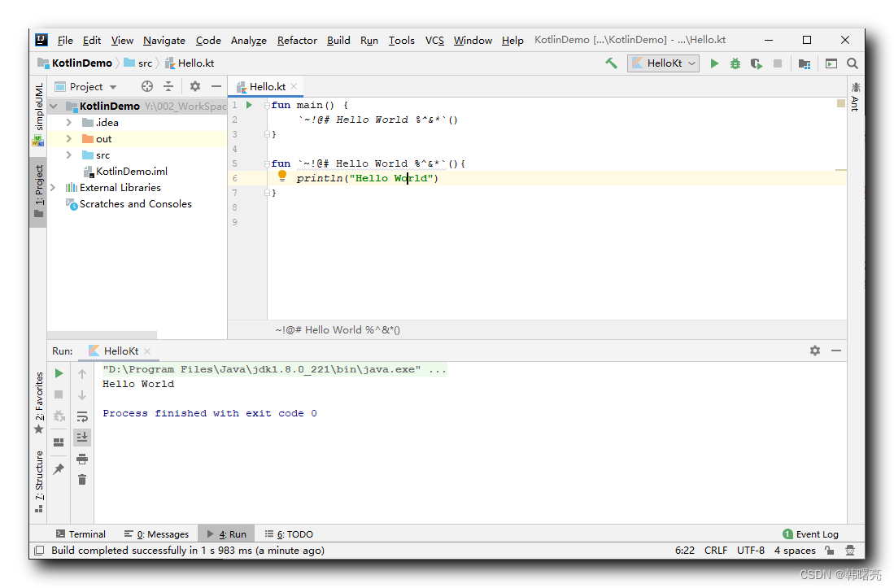Open the Refactor menu
This screenshot has height=588, width=894.
click(x=297, y=40)
